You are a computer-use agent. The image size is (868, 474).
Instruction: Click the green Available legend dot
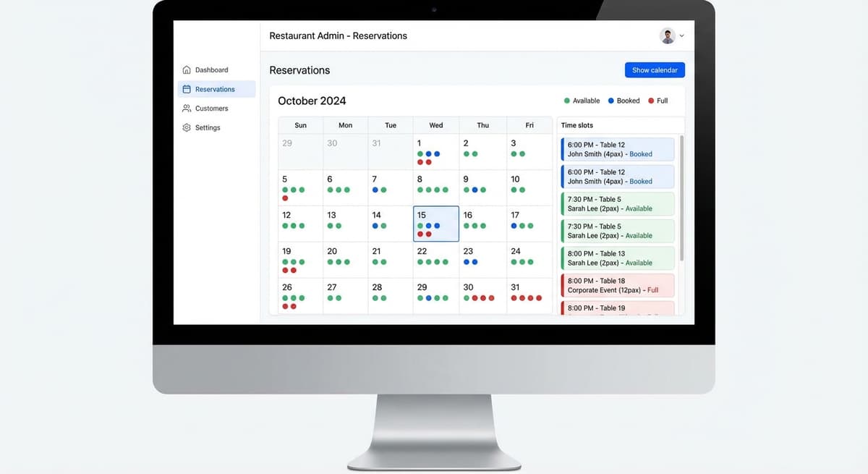click(x=567, y=101)
